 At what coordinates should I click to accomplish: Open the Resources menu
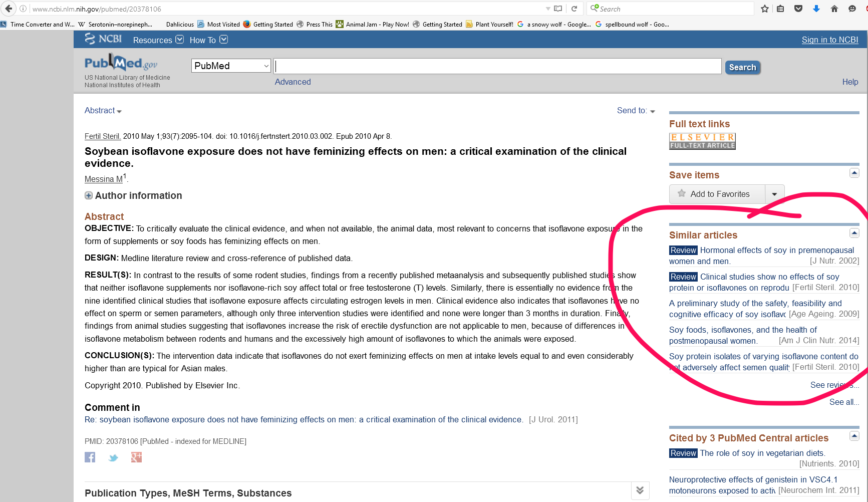[158, 40]
